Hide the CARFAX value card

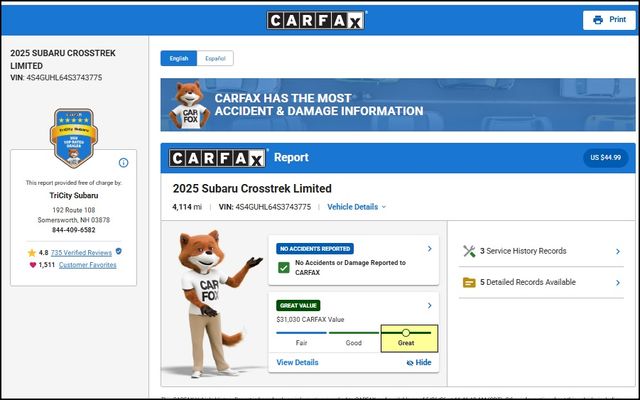pos(419,362)
